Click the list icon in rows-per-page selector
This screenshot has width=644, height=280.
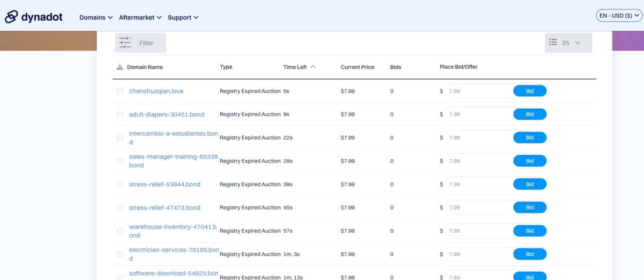[553, 43]
